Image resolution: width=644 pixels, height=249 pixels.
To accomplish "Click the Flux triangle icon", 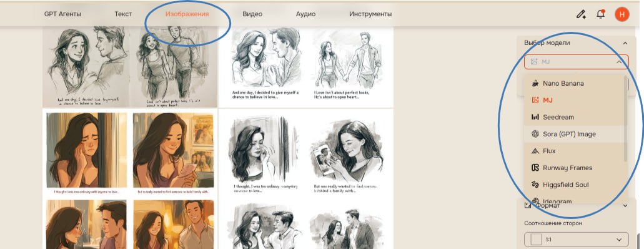I will pyautogui.click(x=535, y=151).
